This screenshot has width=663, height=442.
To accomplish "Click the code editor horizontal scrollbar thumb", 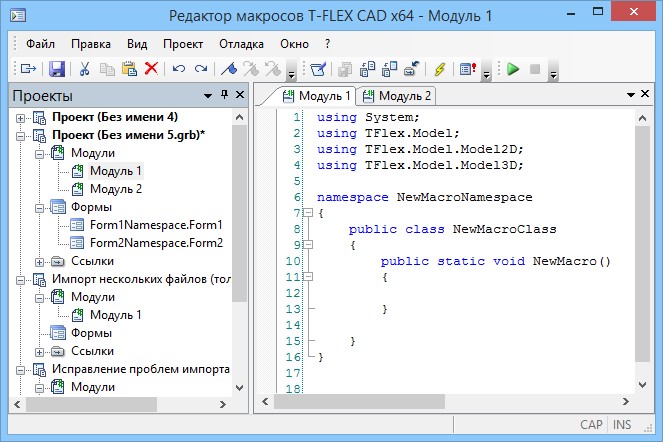I will [359, 401].
